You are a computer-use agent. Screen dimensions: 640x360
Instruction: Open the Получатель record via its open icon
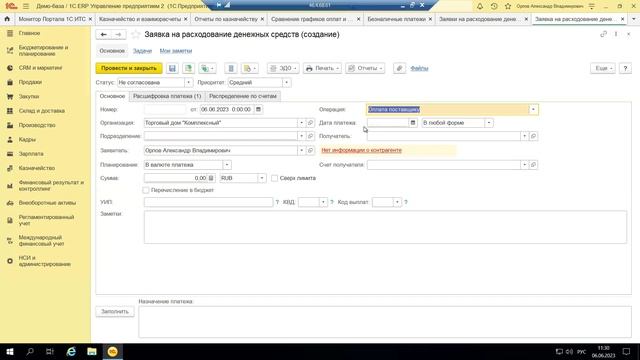coord(533,136)
